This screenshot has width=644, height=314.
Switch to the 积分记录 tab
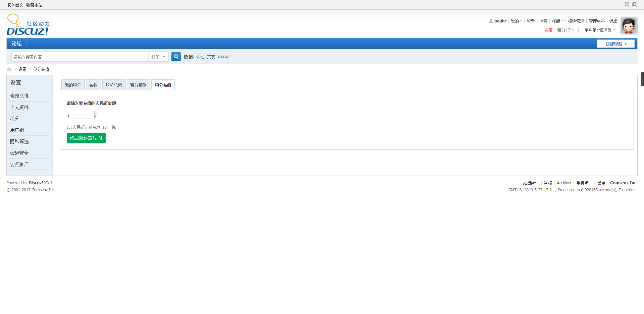(x=114, y=85)
